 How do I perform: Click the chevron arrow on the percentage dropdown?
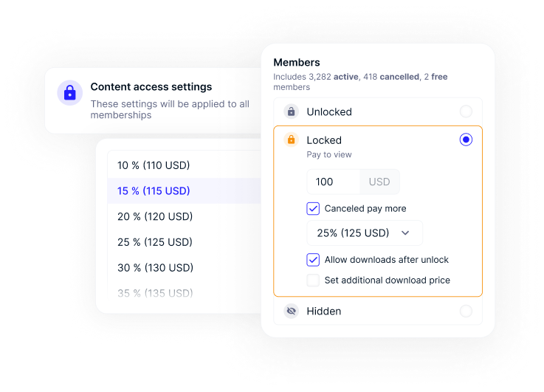tap(405, 233)
